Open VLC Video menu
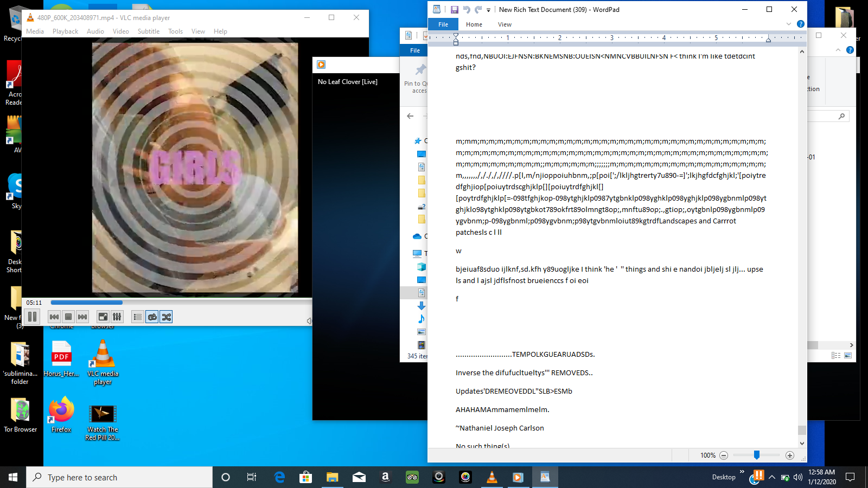 [120, 31]
